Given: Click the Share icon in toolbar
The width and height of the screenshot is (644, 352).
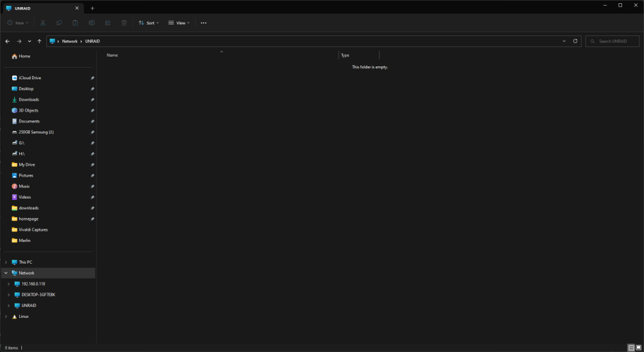Looking at the screenshot, I should pyautogui.click(x=108, y=23).
